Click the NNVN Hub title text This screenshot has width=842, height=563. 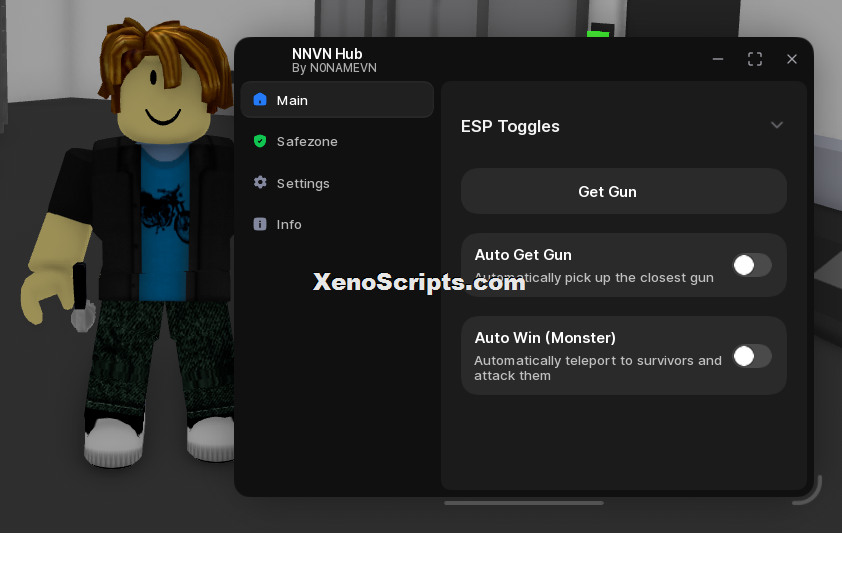(327, 54)
